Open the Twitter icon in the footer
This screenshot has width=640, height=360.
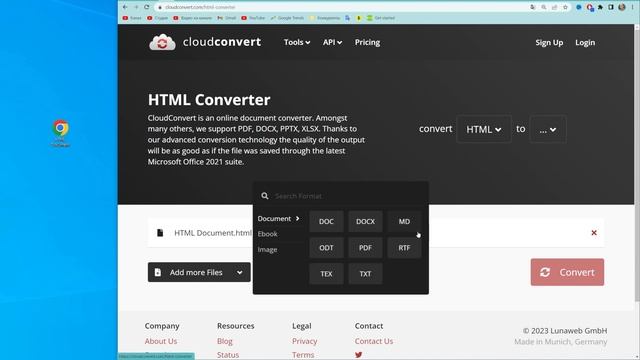point(358,355)
